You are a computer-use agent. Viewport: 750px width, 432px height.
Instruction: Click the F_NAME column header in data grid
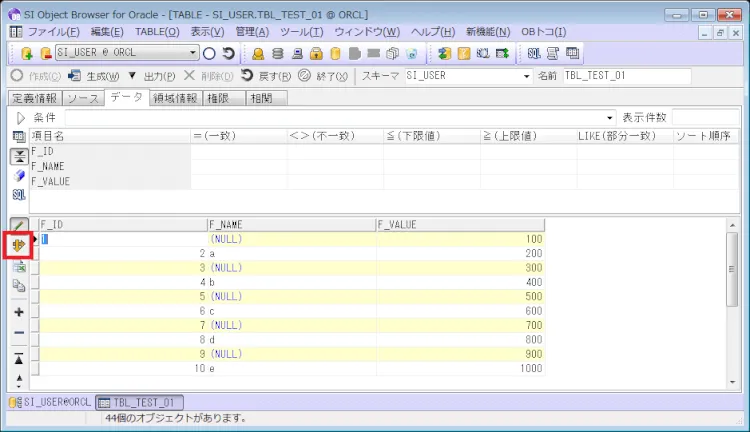[292, 224]
